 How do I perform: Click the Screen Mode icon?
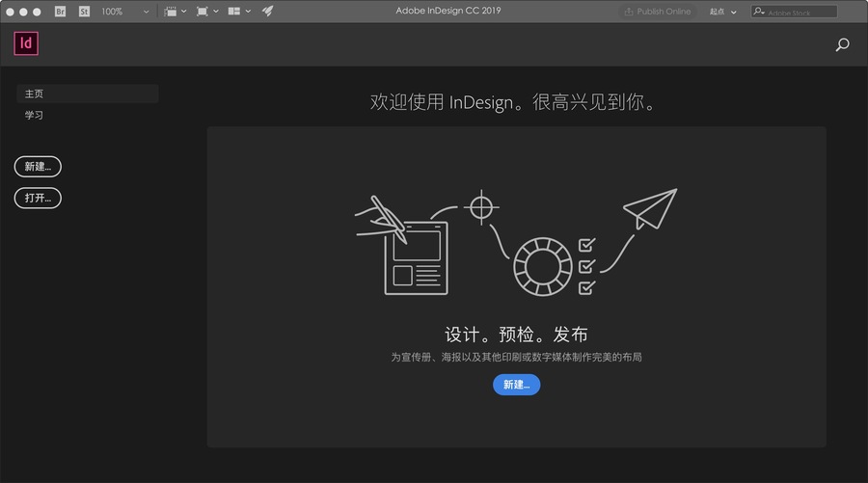(x=203, y=11)
